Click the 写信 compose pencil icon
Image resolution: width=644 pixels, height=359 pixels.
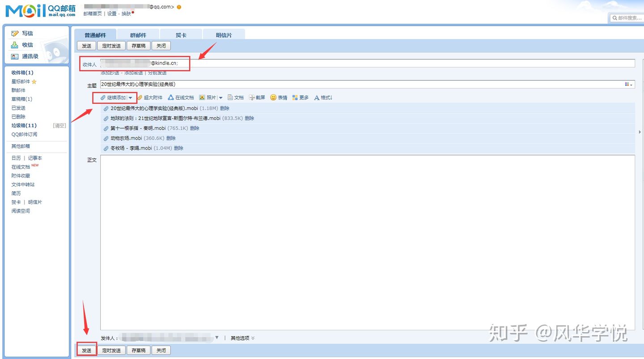(x=15, y=34)
